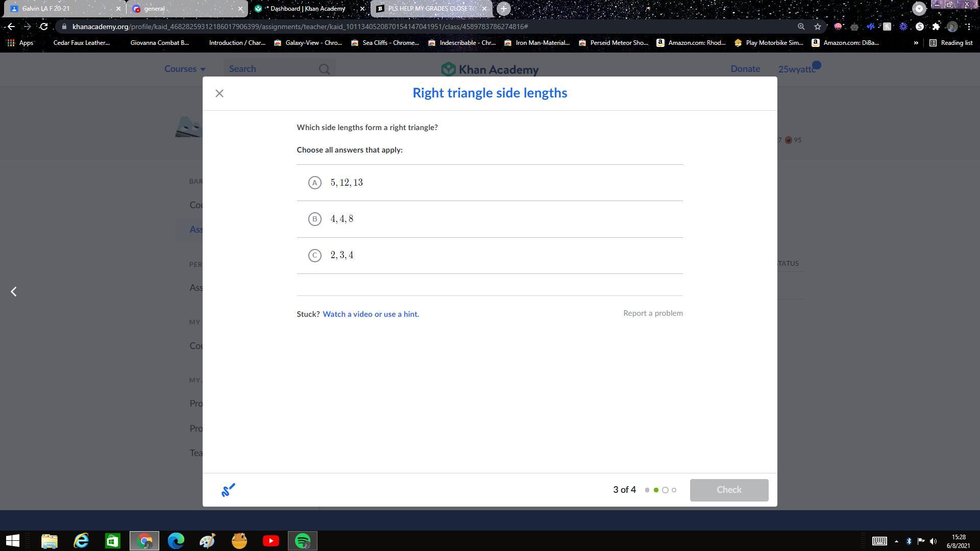Image resolution: width=980 pixels, height=551 pixels.
Task: Show more bookmarks with double chevron
Action: click(916, 43)
